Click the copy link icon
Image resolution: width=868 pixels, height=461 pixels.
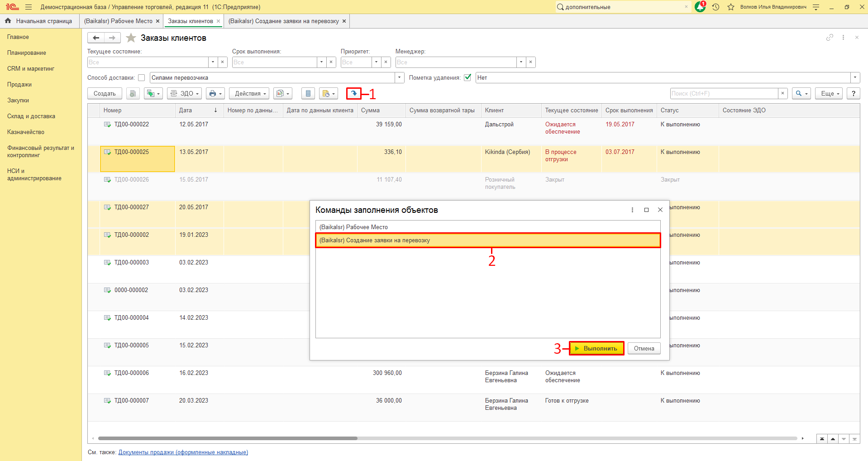point(830,38)
